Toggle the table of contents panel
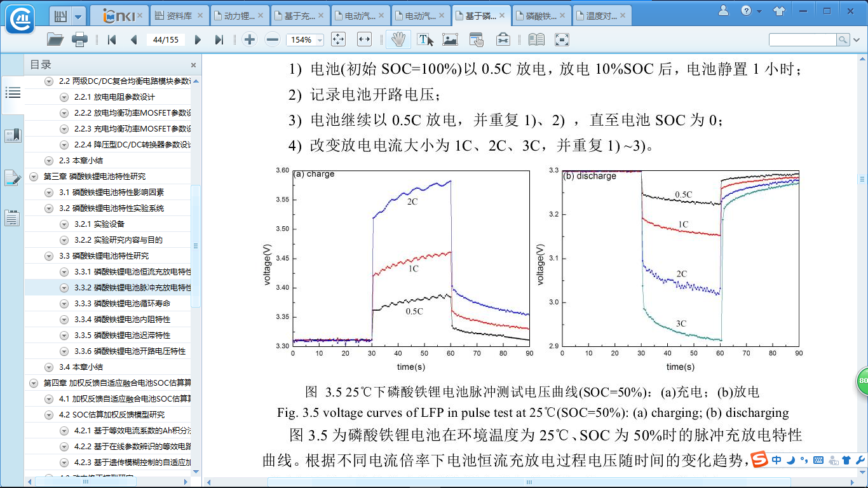Screen dimensions: 868x488 coord(13,93)
